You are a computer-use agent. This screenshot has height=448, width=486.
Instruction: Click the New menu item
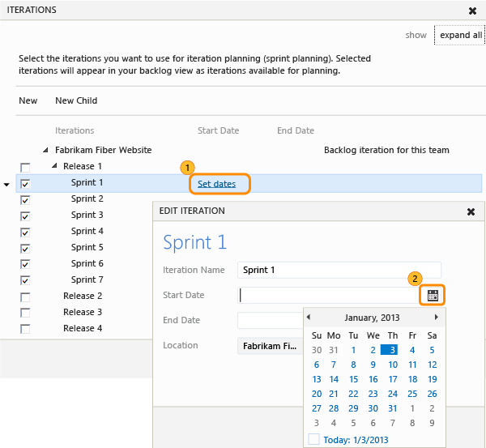click(x=28, y=100)
